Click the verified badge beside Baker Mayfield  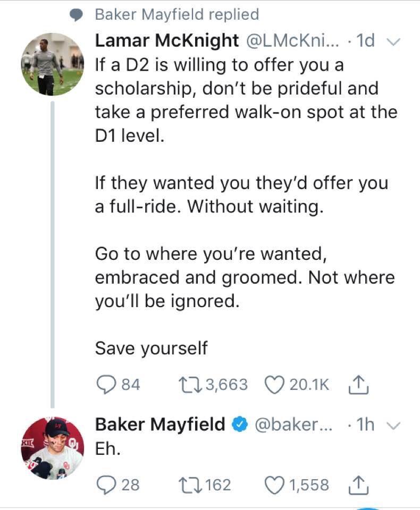[x=241, y=424]
